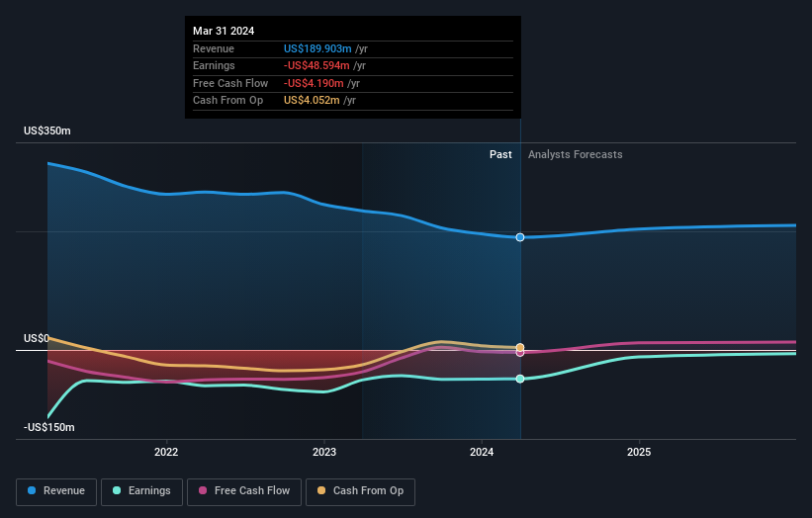Toggle the Earnings series legend button
The width and height of the screenshot is (812, 518).
coord(141,491)
